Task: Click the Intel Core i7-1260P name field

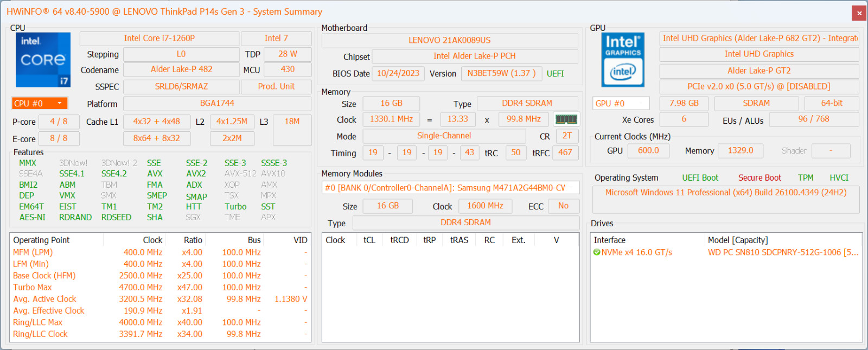Action: pyautogui.click(x=159, y=39)
